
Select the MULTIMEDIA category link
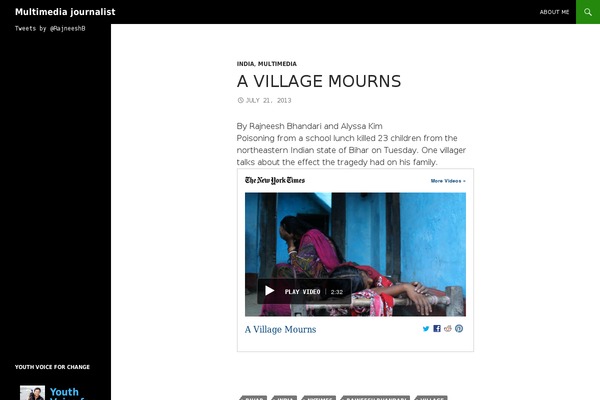(277, 64)
